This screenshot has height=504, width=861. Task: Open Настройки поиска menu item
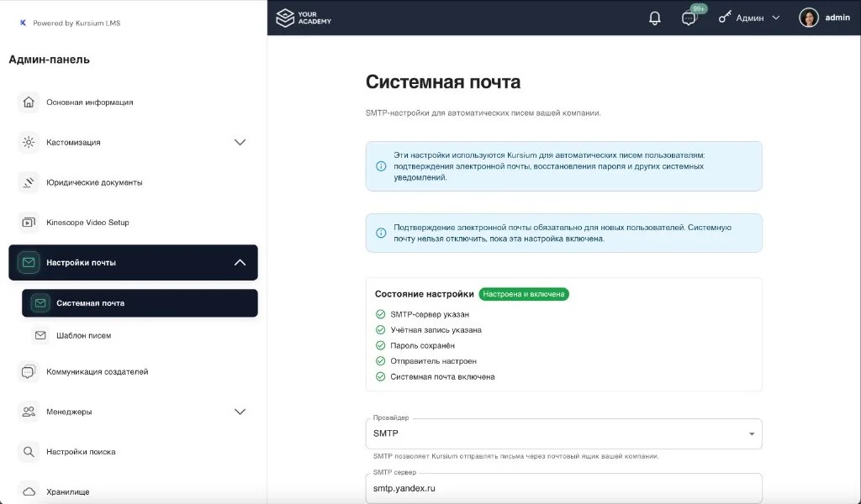(x=133, y=452)
